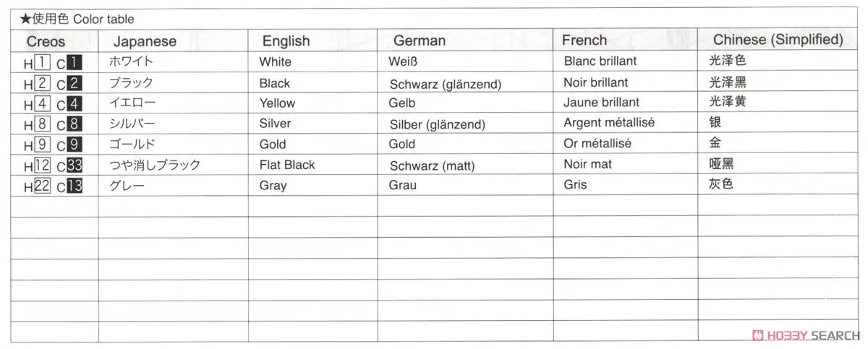
Task: Select the French cell 'Argent métallisé'
Action: 609,123
